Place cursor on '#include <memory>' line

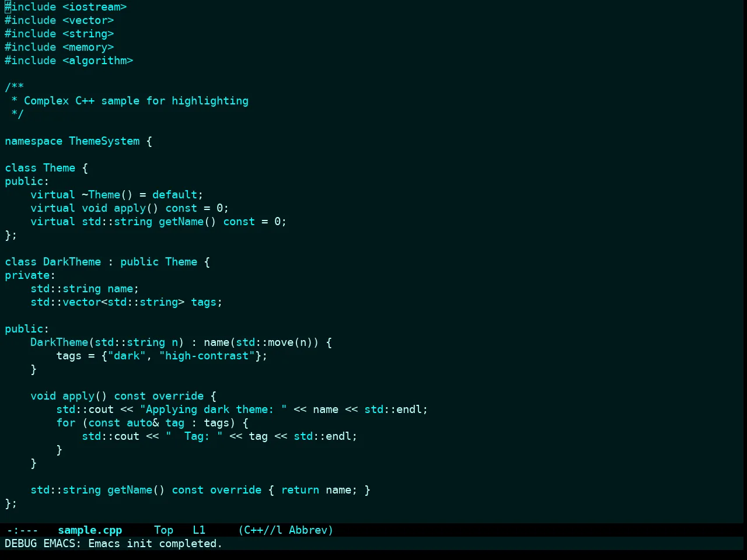pos(60,47)
